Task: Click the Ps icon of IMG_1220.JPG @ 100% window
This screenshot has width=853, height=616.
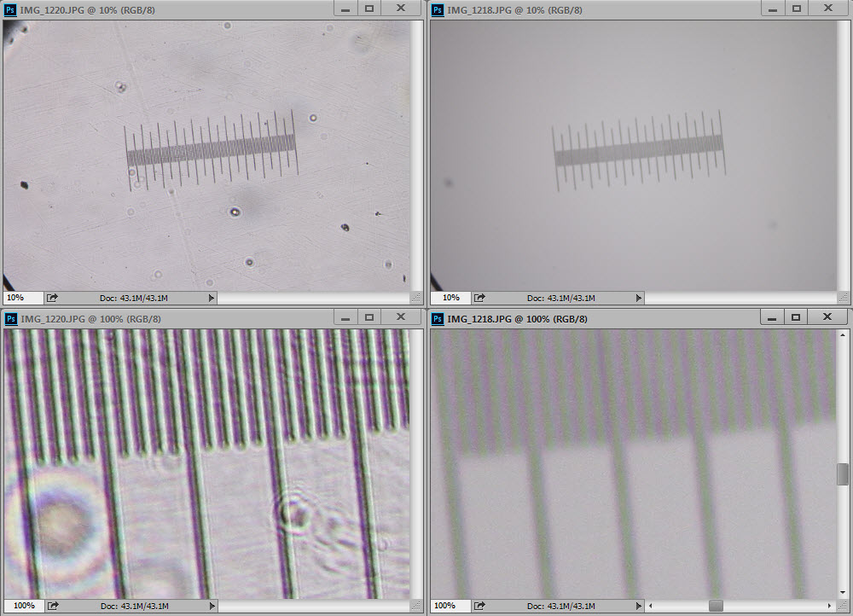Action: click(x=10, y=319)
